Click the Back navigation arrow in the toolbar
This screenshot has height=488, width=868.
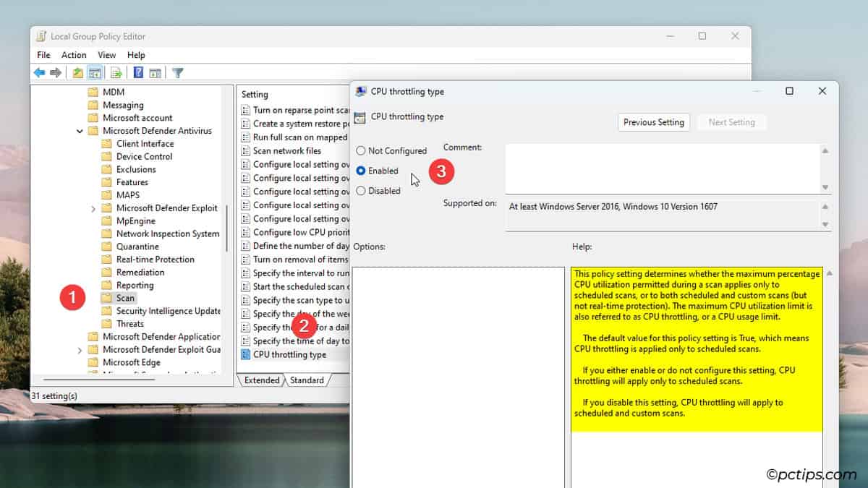40,72
